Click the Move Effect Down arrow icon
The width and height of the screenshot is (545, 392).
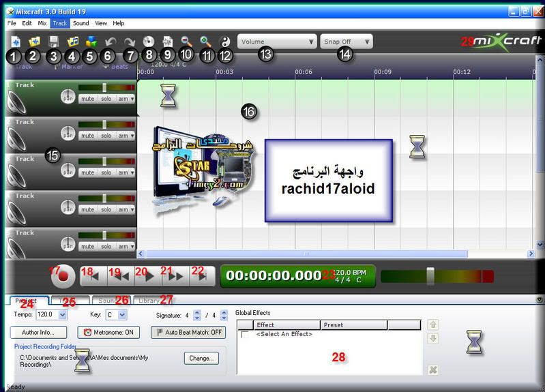[x=433, y=338]
